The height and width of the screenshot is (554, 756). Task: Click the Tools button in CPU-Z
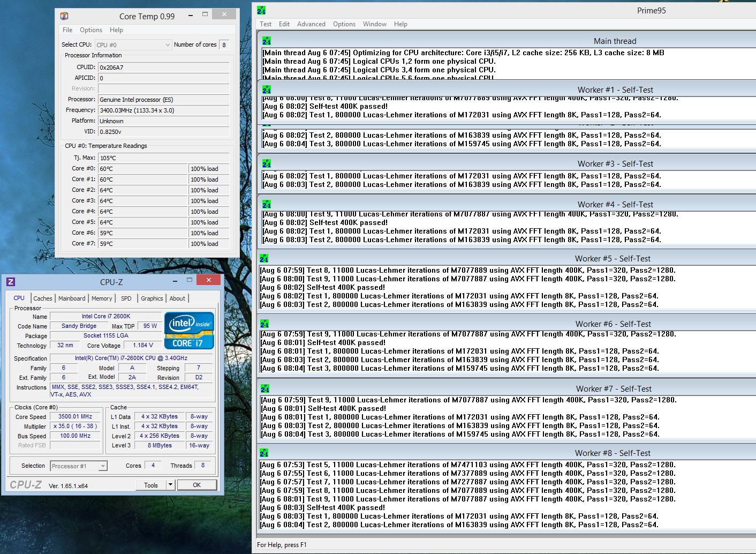point(151,485)
